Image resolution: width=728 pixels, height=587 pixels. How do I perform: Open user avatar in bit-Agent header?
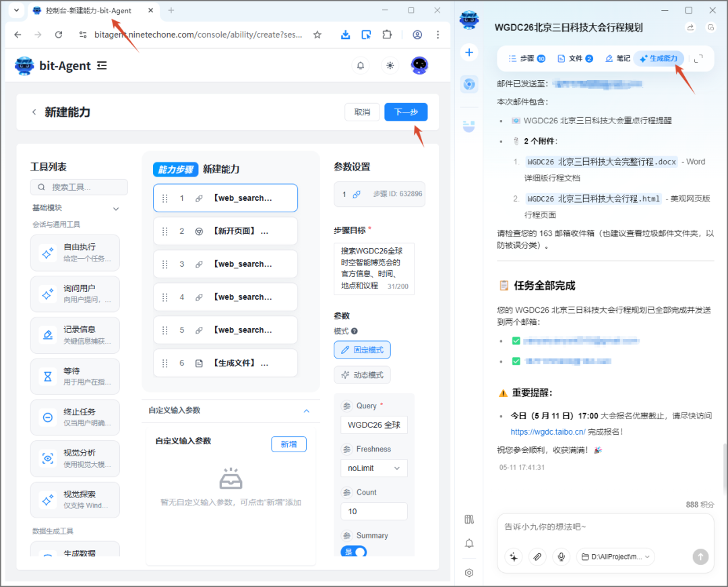(419, 65)
